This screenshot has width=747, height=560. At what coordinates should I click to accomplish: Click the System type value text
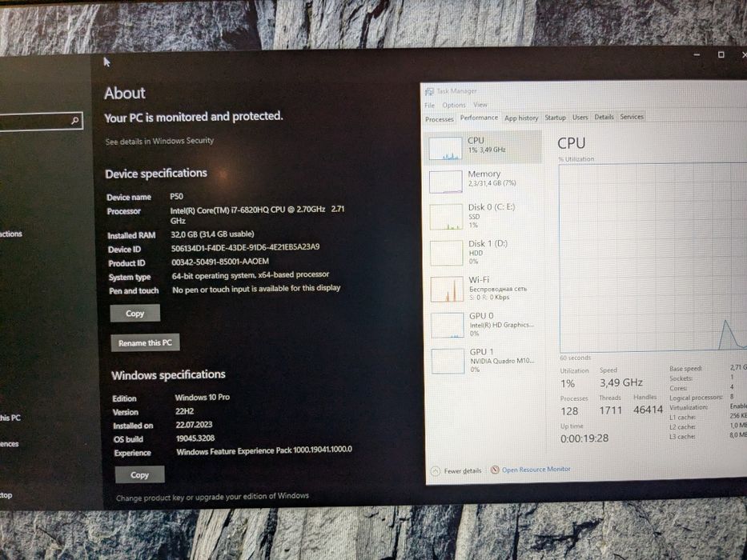pyautogui.click(x=251, y=275)
